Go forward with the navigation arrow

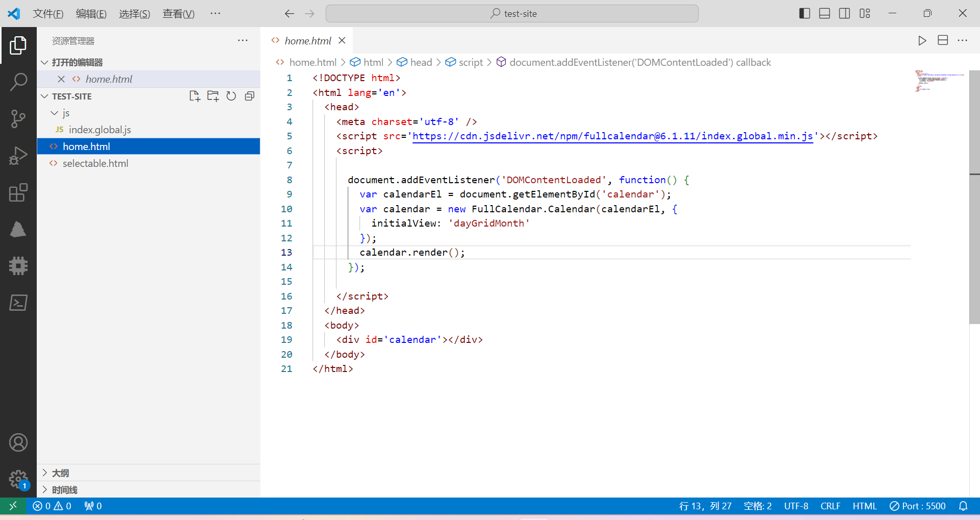coord(309,14)
